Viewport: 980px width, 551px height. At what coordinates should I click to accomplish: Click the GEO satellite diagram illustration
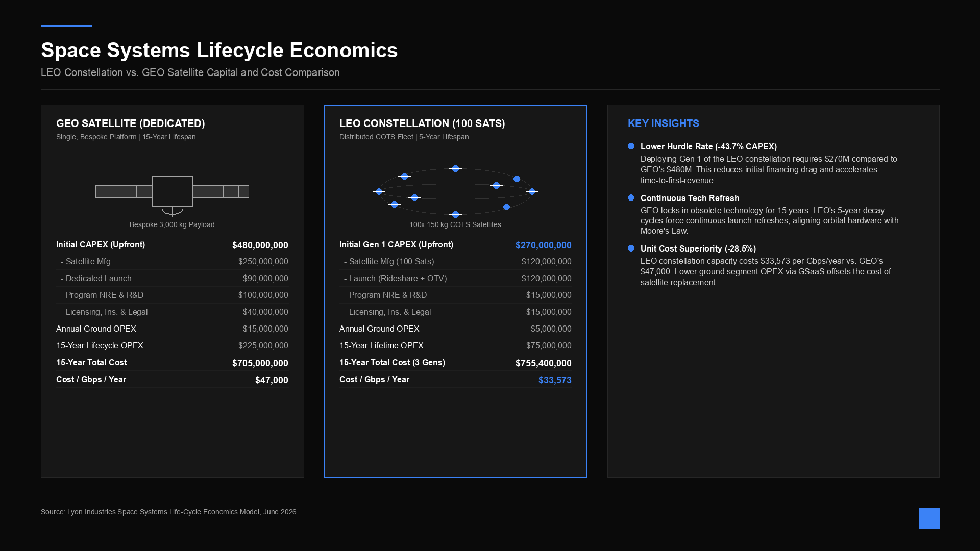tap(172, 196)
